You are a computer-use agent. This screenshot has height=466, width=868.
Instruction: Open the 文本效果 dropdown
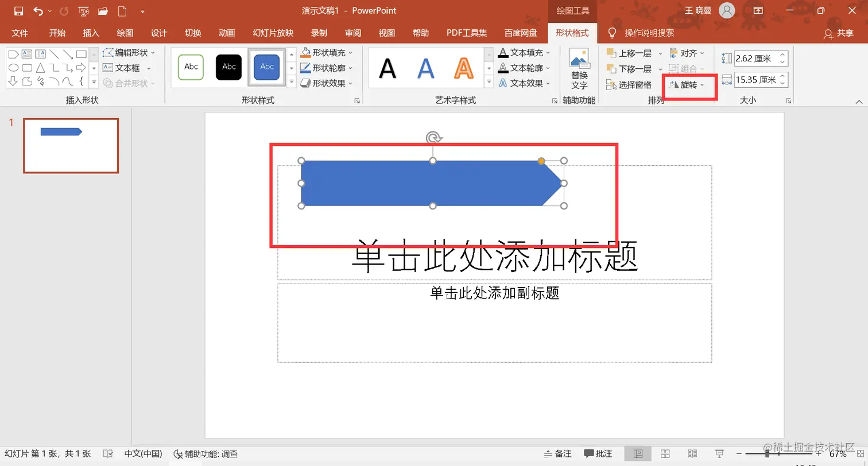click(524, 83)
